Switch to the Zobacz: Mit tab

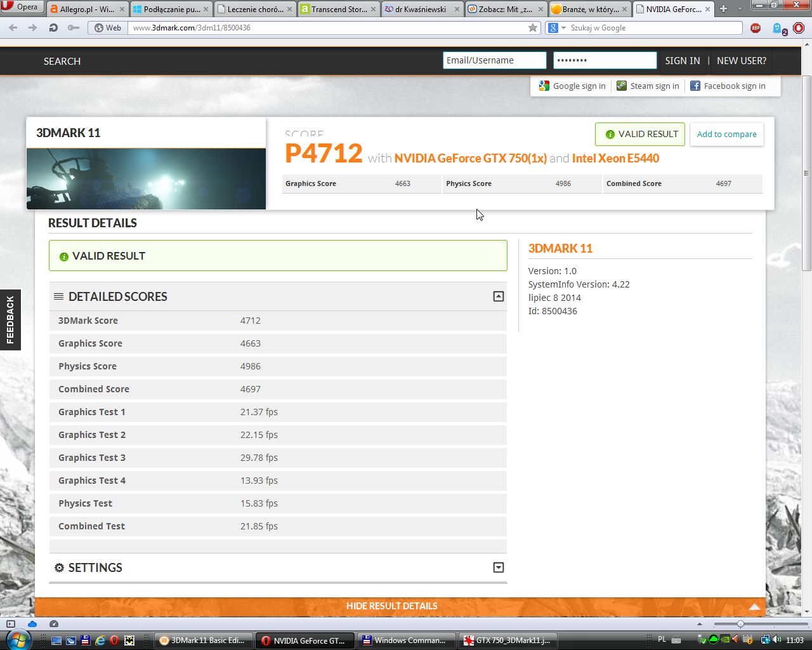coord(506,10)
